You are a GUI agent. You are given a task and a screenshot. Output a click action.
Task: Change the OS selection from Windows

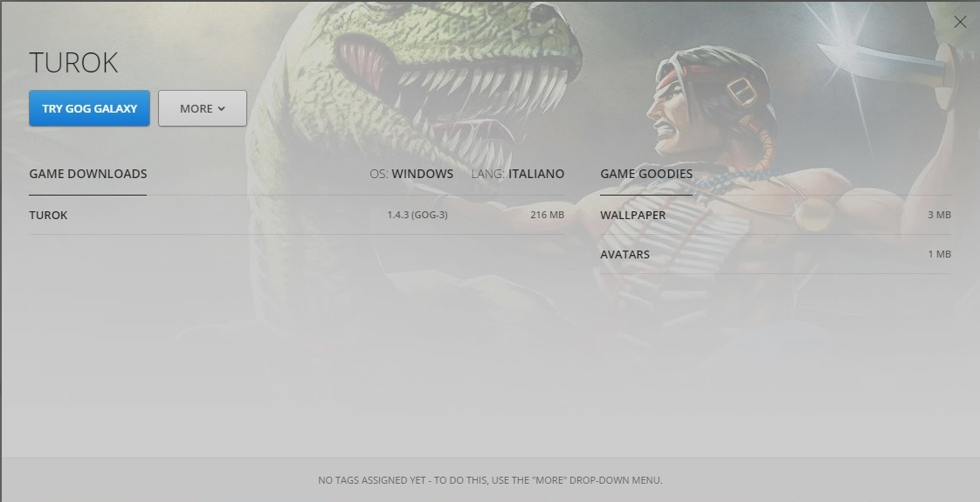tap(423, 174)
